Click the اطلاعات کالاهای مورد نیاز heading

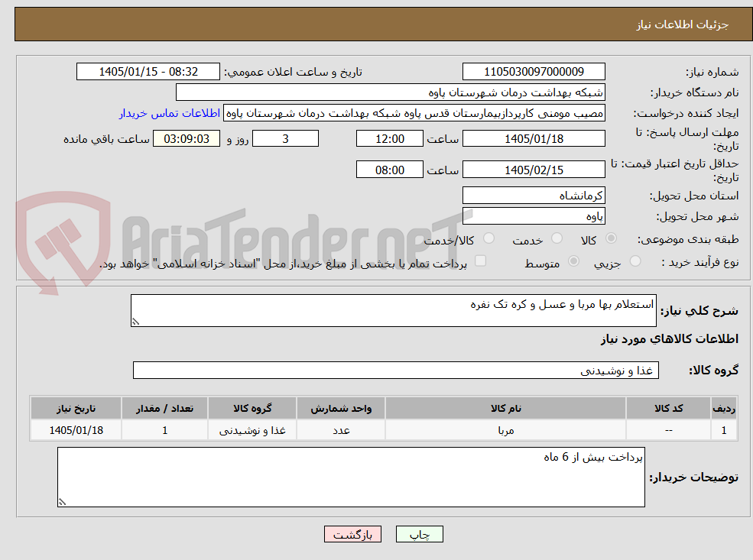[670, 338]
